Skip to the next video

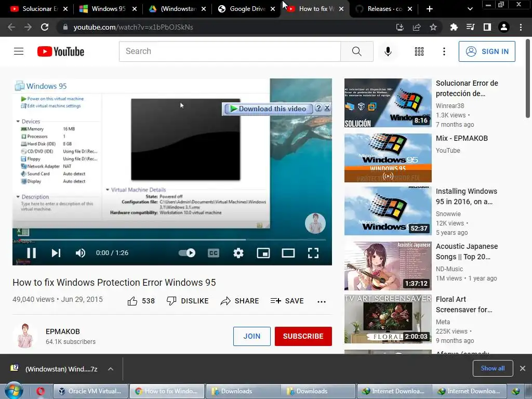click(56, 253)
